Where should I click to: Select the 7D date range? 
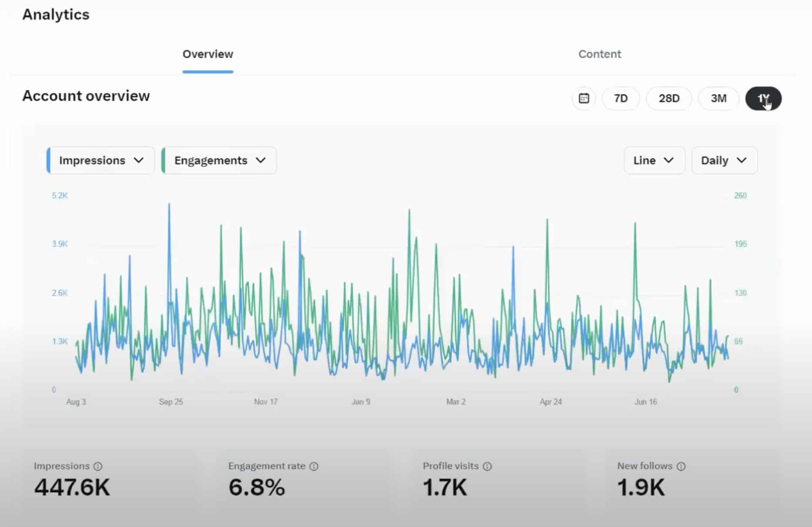coord(621,98)
